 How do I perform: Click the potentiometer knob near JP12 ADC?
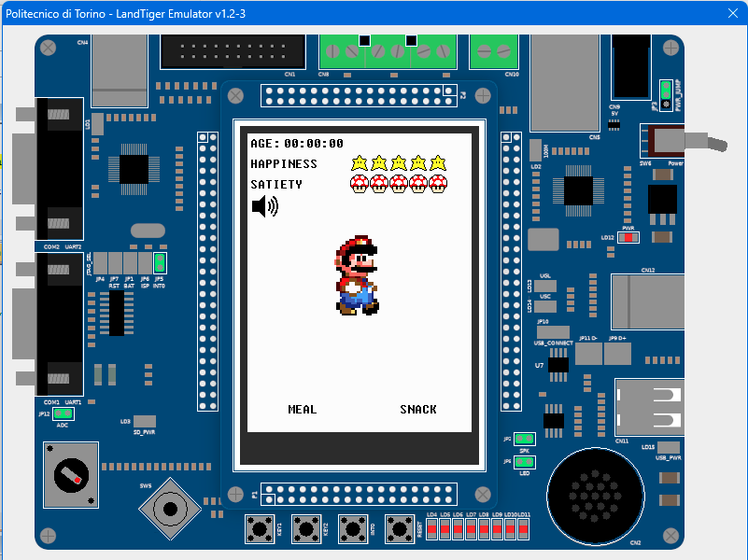[x=71, y=475]
